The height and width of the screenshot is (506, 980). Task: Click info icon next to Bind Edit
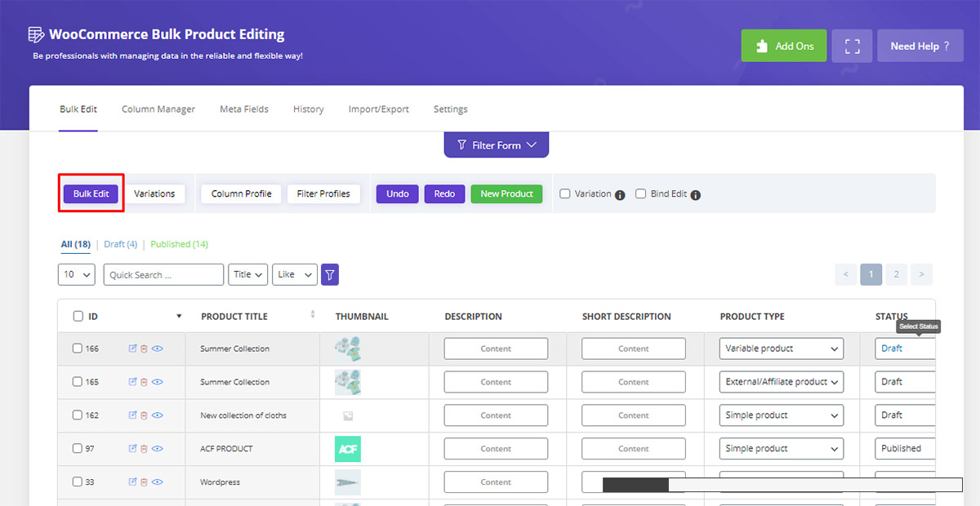(696, 195)
